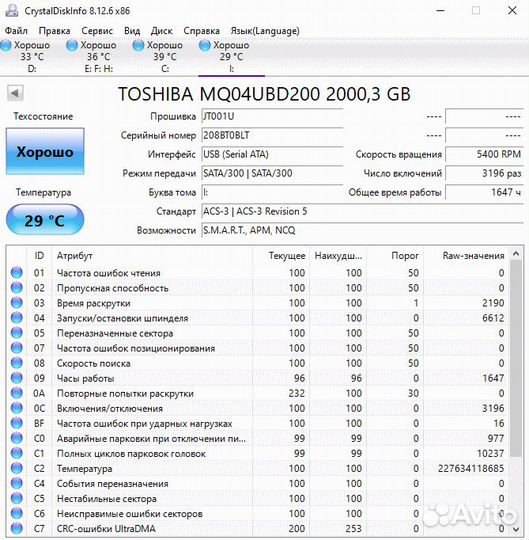Click the 5400 RPM rotation speed value

coord(484,154)
